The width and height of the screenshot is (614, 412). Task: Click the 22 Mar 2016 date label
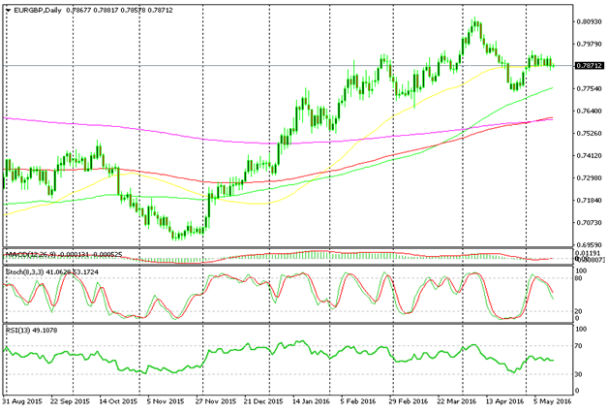pos(457,402)
